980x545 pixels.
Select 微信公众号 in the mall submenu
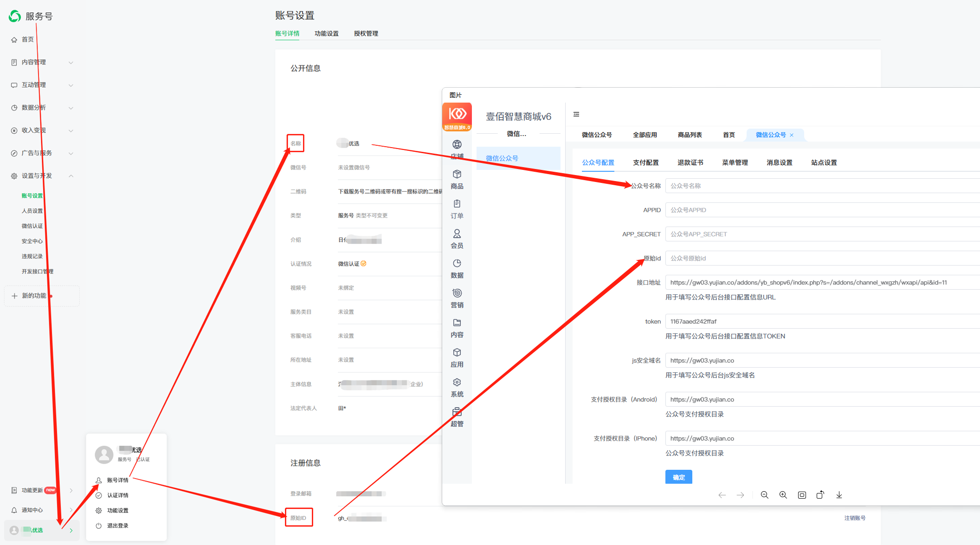click(x=518, y=158)
